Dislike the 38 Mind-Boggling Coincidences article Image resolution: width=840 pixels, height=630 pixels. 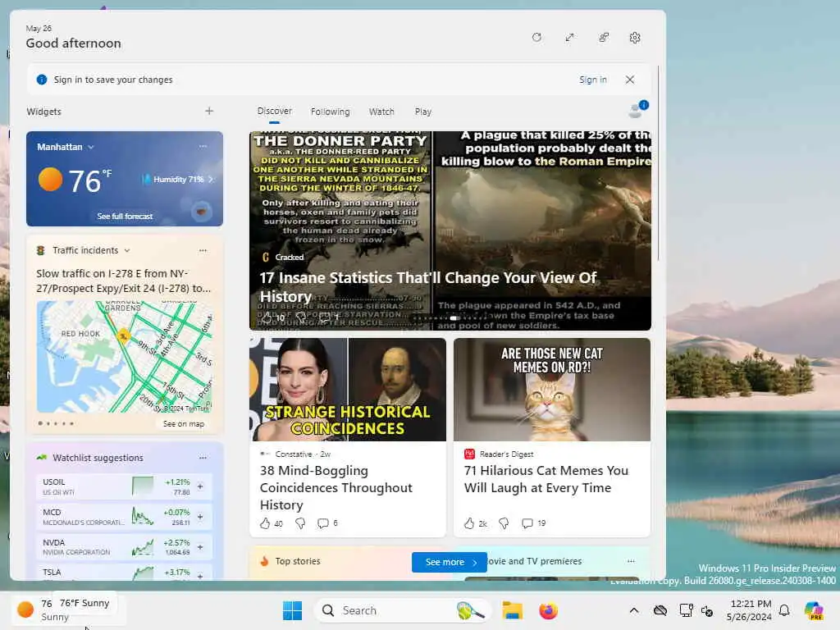coord(300,523)
